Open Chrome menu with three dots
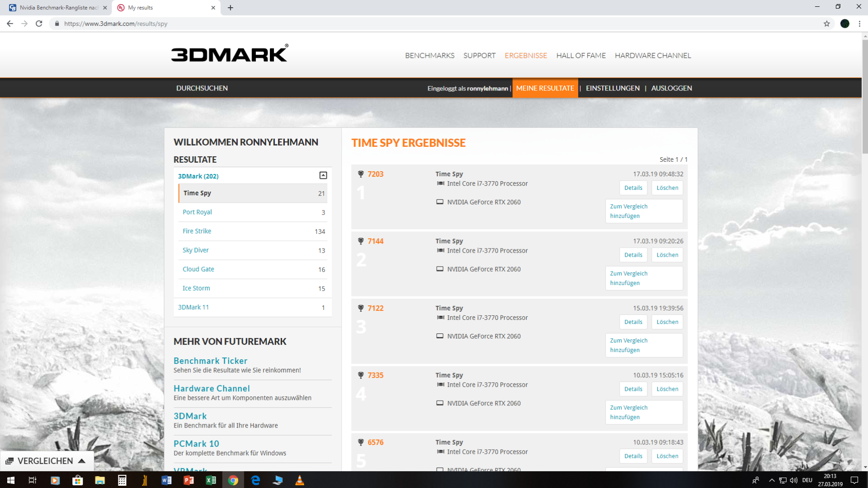 point(859,23)
